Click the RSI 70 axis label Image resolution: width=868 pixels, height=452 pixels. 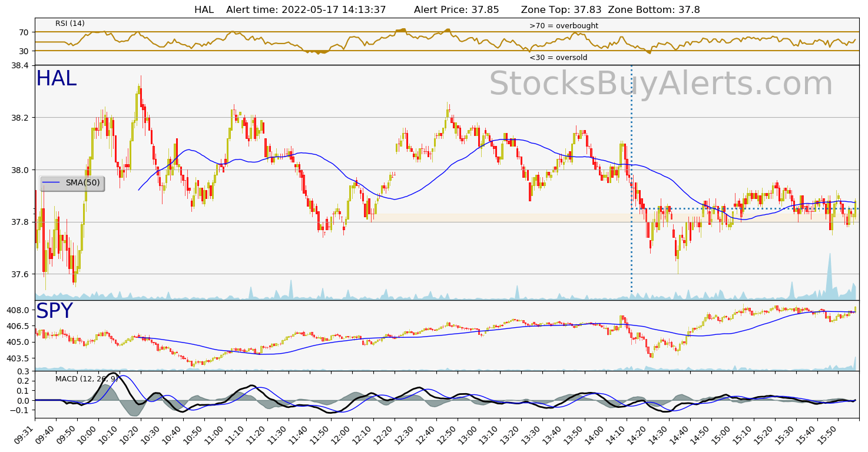24,32
